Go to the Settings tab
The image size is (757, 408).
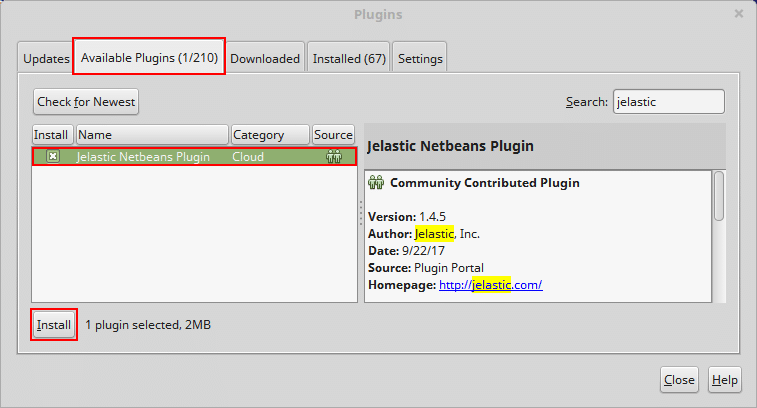(420, 58)
